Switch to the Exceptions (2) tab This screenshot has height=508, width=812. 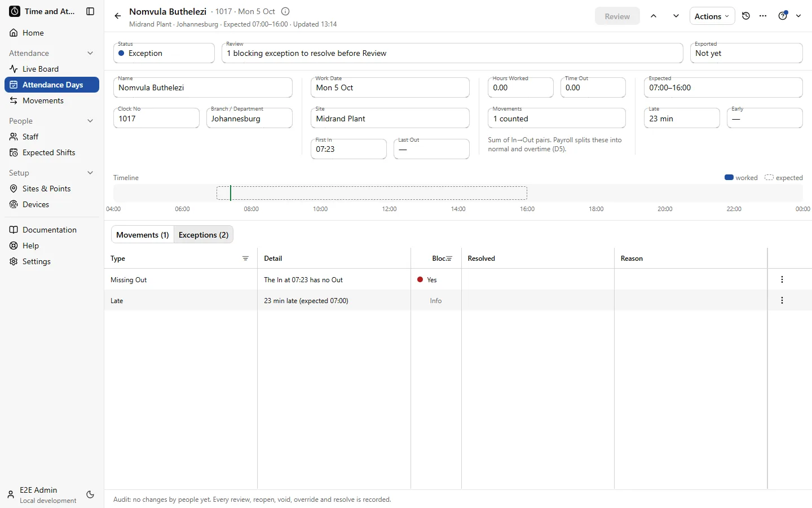pos(204,235)
